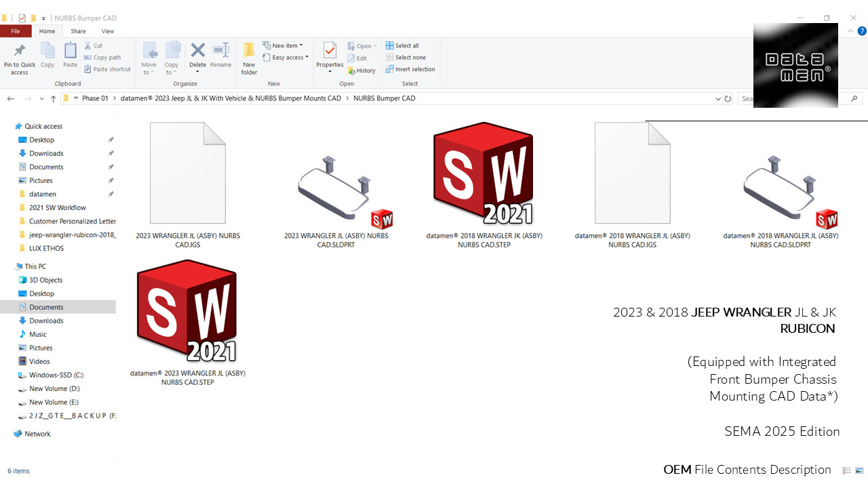Image resolution: width=868 pixels, height=488 pixels.
Task: Click the datamen 2023 Jeep JL breadcrumb
Action: point(231,98)
